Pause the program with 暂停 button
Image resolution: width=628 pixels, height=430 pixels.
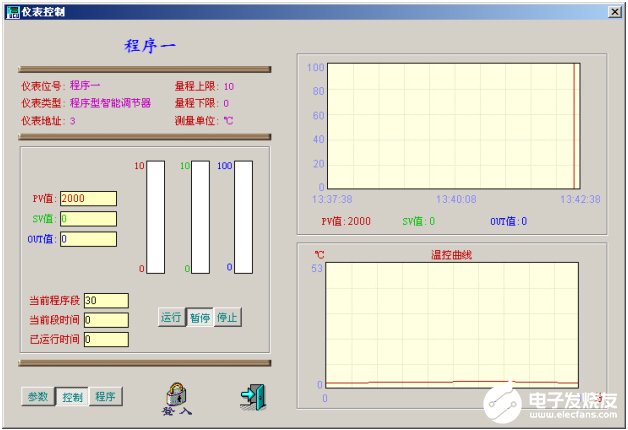point(200,317)
